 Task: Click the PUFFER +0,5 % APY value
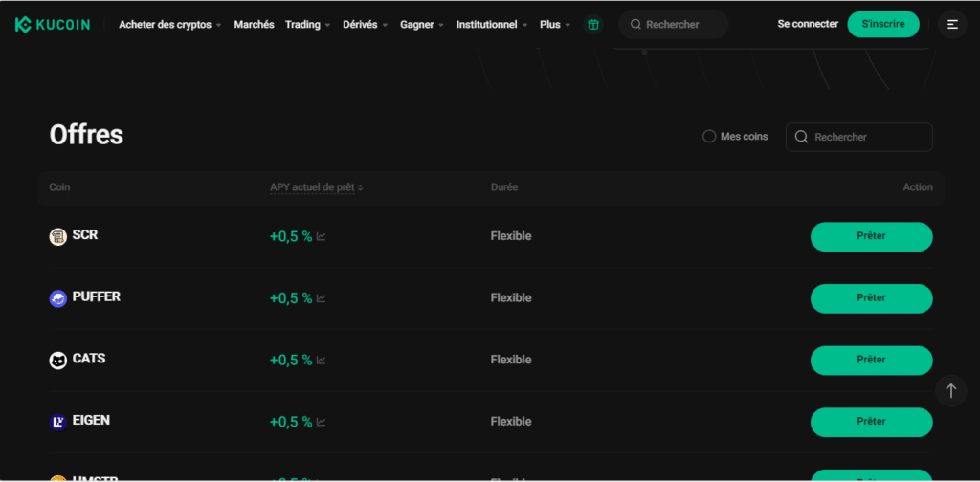[291, 298]
